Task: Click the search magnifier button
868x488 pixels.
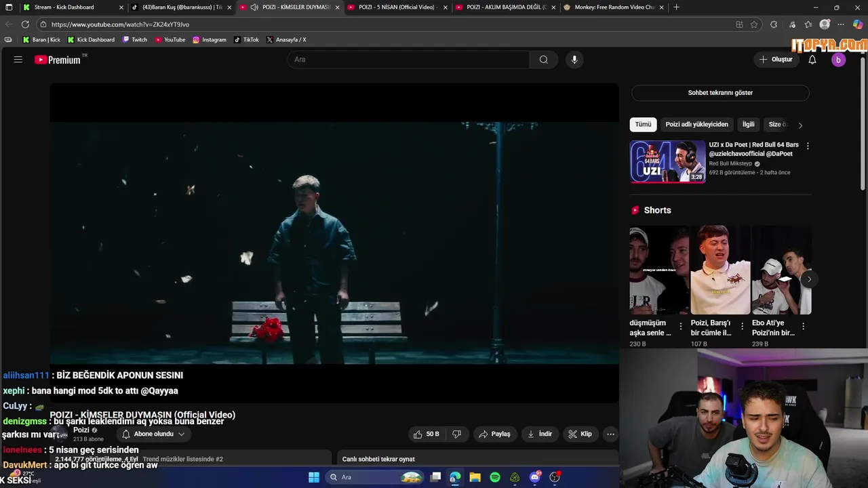Action: tap(544, 60)
